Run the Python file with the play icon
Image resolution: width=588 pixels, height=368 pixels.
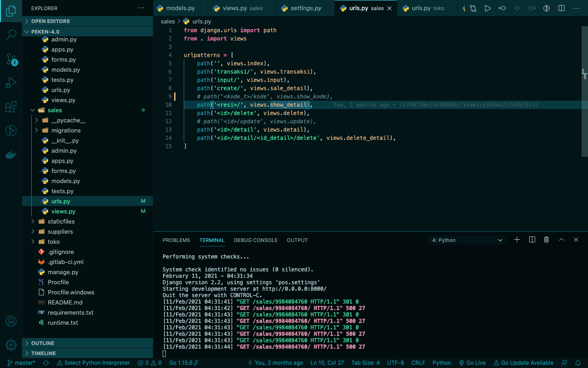point(487,8)
